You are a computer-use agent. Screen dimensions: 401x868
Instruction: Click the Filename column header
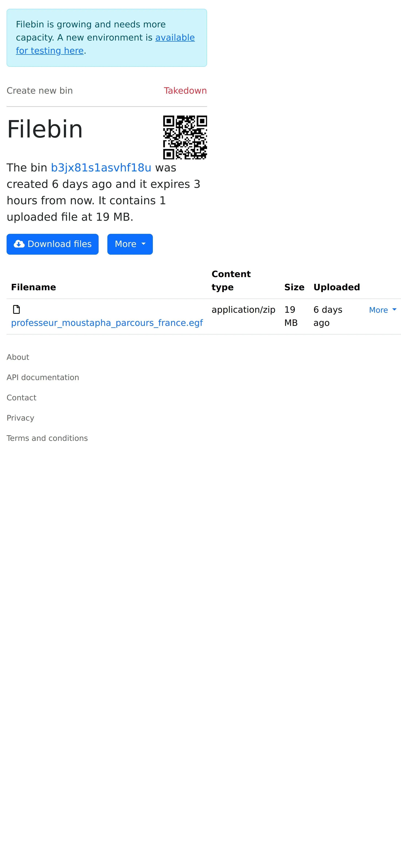click(x=33, y=287)
